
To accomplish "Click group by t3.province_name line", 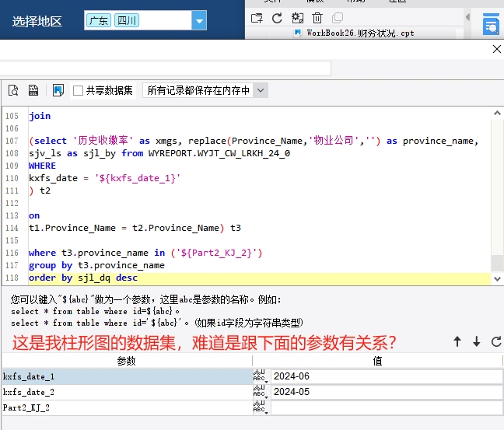I will (96, 265).
